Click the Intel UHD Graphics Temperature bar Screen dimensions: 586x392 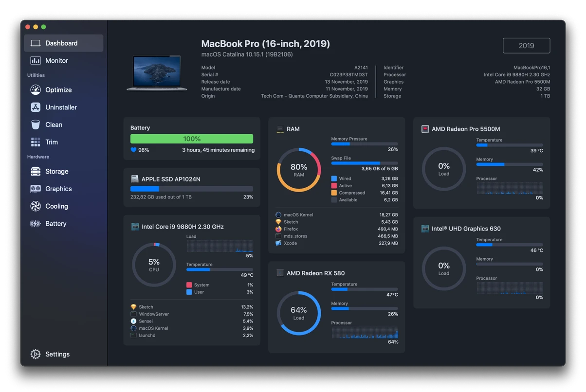coord(510,245)
